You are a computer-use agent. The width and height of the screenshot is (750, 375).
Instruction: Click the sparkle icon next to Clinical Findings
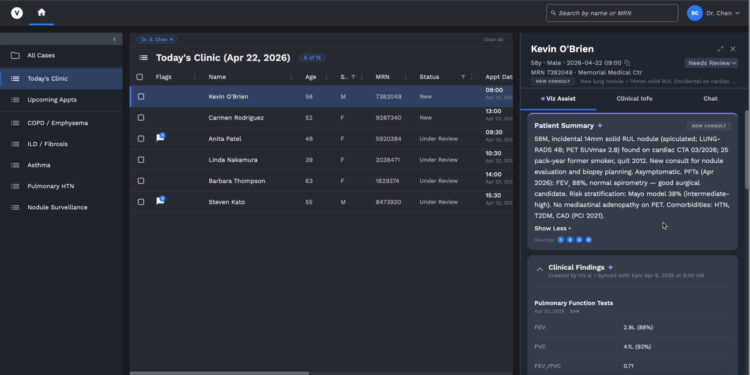click(610, 267)
